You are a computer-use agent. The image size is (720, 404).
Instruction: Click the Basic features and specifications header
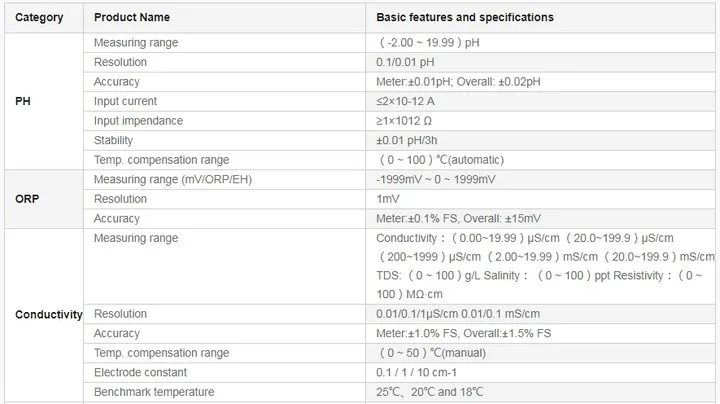(x=464, y=17)
